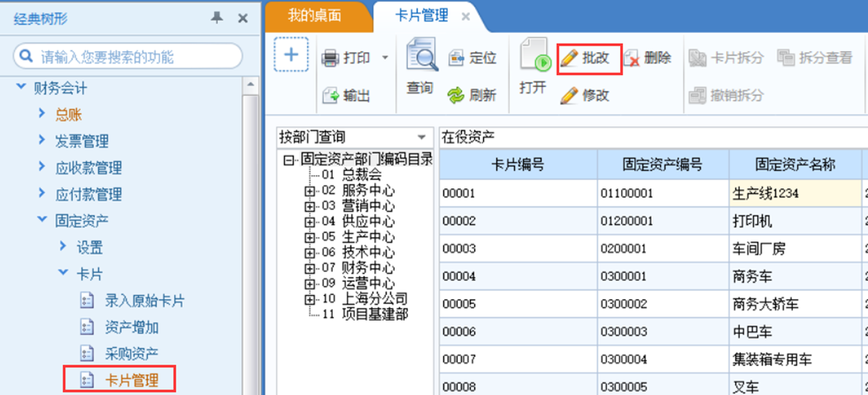868x395 pixels.
Task: Click the Output export icon
Action: click(330, 95)
